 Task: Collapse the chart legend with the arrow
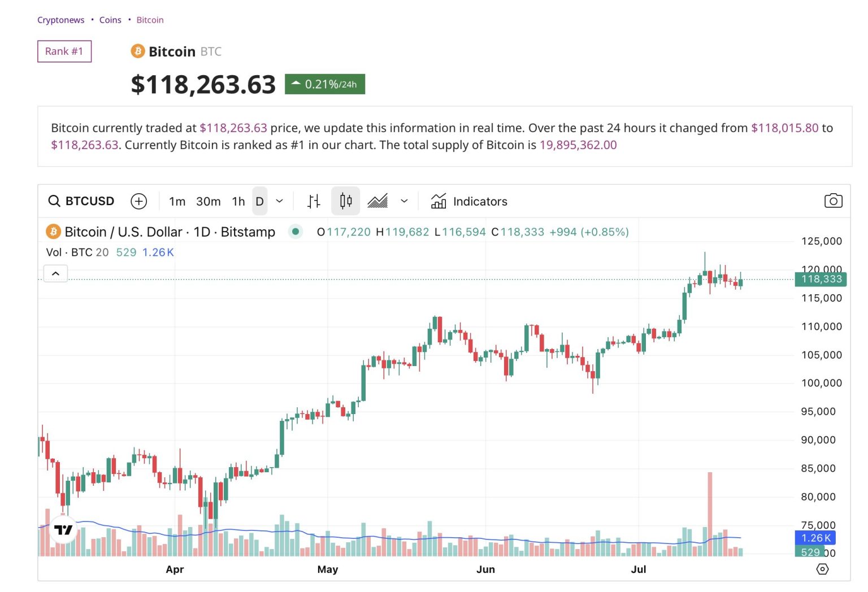tap(55, 273)
